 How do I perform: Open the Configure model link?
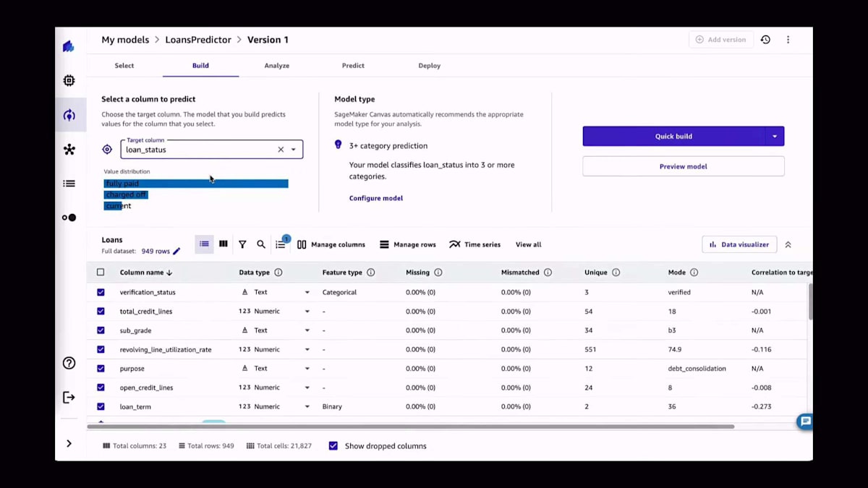pyautogui.click(x=376, y=198)
